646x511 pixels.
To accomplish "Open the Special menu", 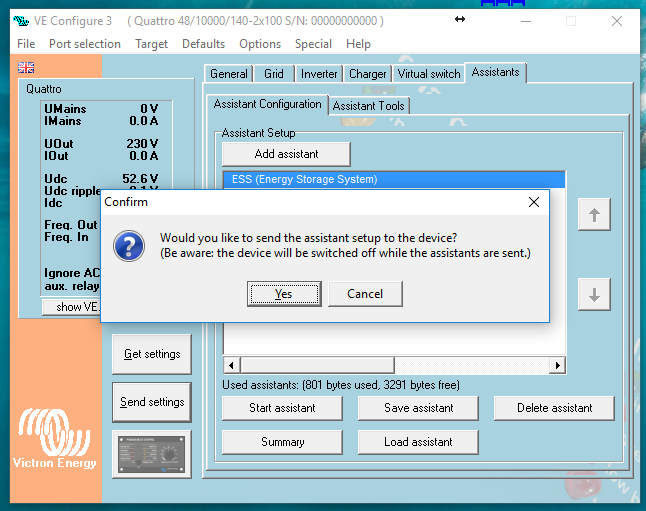I will 313,44.
